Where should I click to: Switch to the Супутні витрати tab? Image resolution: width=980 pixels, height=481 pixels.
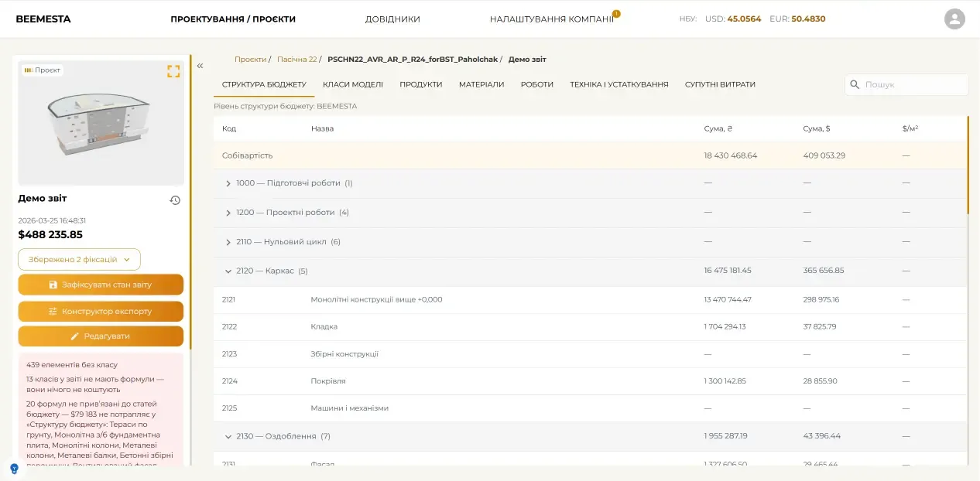[720, 84]
